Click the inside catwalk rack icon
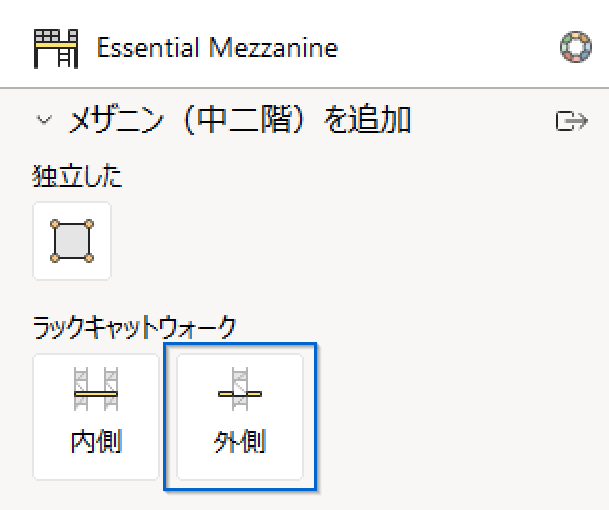 pos(96,389)
